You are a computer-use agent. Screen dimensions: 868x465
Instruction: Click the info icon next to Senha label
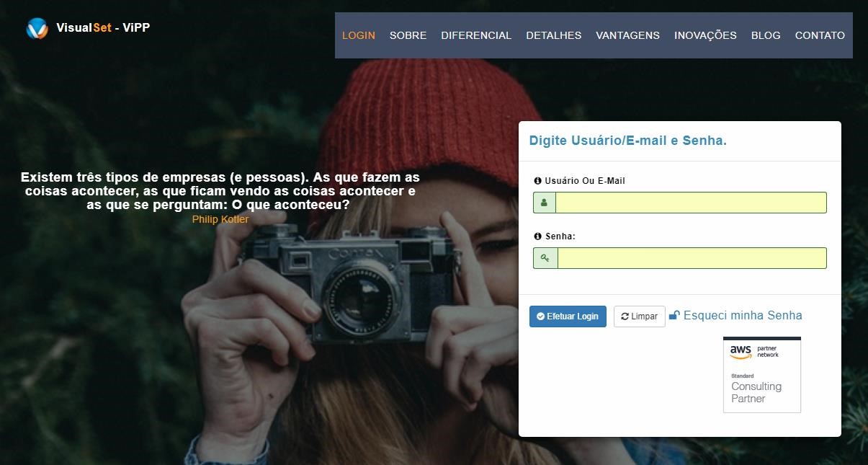point(537,236)
